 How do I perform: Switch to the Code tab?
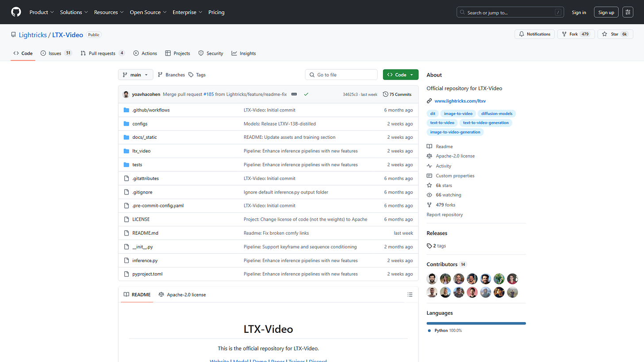[23, 53]
